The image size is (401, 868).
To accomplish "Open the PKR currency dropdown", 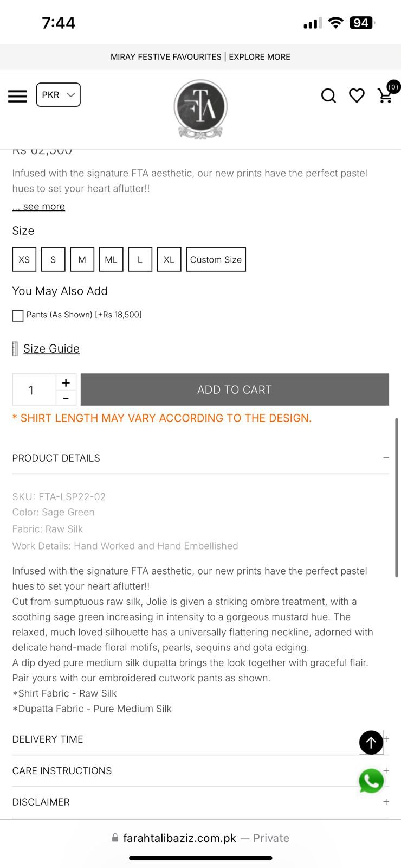I will 59,95.
